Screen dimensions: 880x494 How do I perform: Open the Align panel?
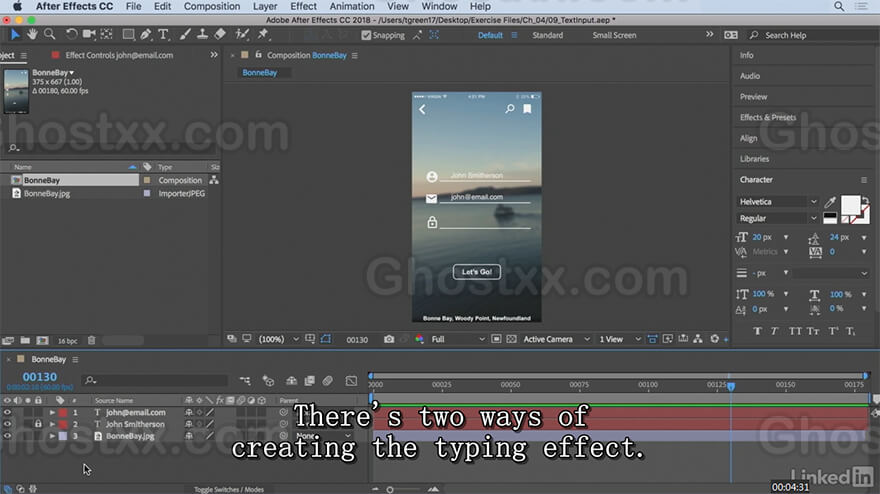pos(748,138)
